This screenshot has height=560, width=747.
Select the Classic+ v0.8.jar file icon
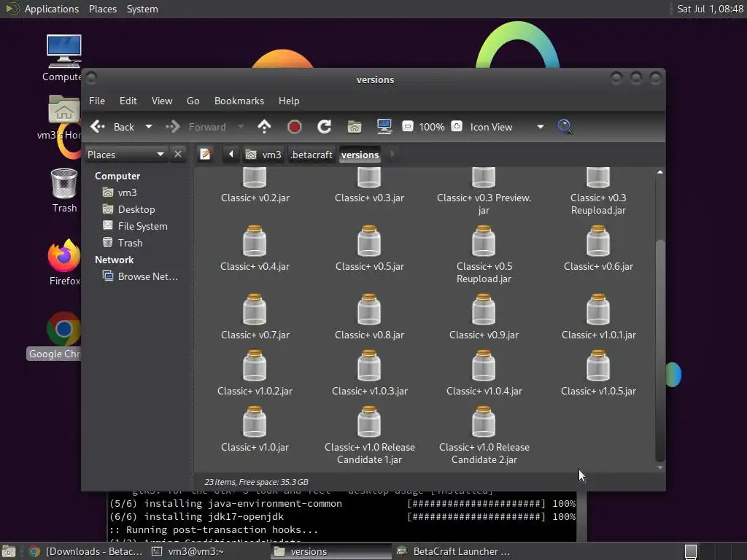click(369, 309)
